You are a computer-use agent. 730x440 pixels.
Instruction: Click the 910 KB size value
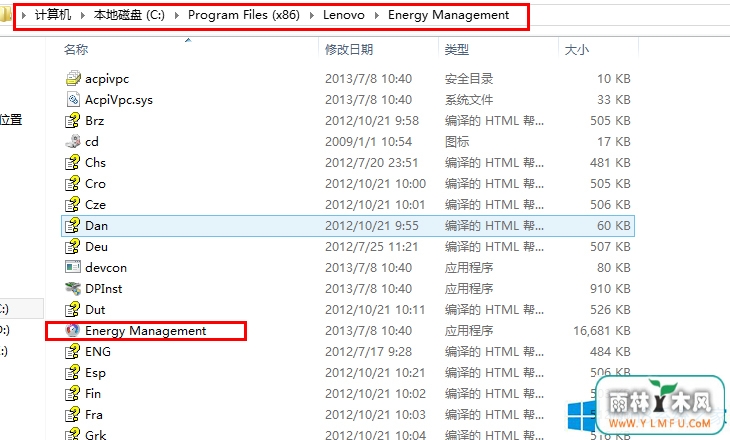[x=610, y=289]
